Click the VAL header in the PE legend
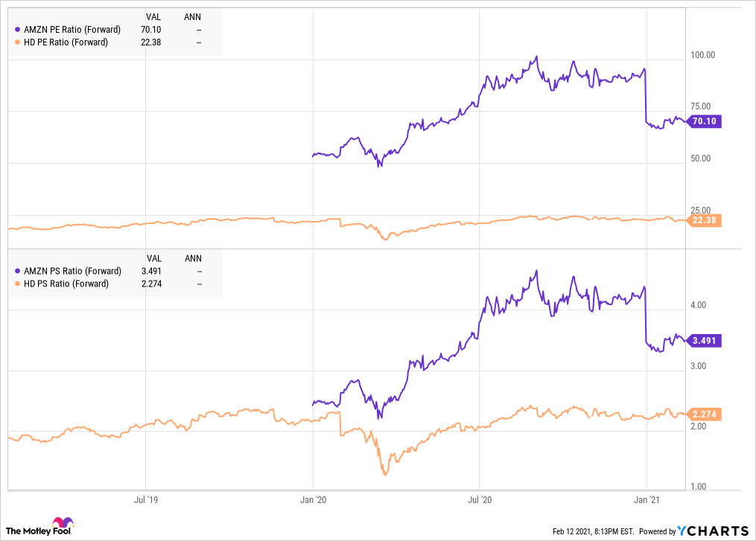Viewport: 756px width, 541px height. coord(153,16)
